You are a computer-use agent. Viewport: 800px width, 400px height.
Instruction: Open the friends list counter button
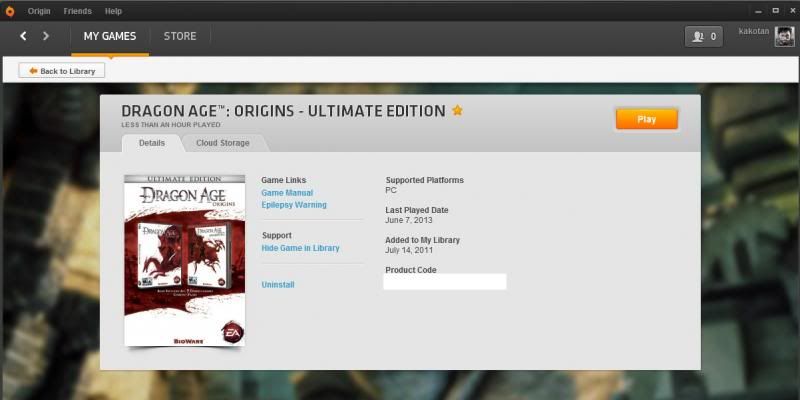(x=703, y=36)
